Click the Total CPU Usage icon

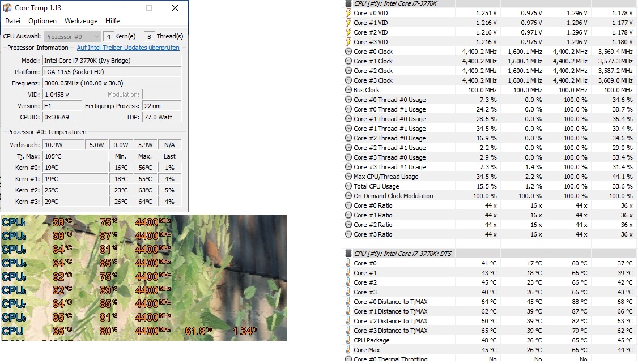point(348,186)
